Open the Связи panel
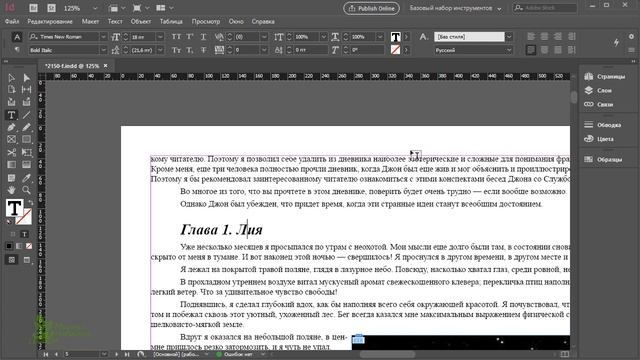The width and height of the screenshot is (640, 360). 599,104
